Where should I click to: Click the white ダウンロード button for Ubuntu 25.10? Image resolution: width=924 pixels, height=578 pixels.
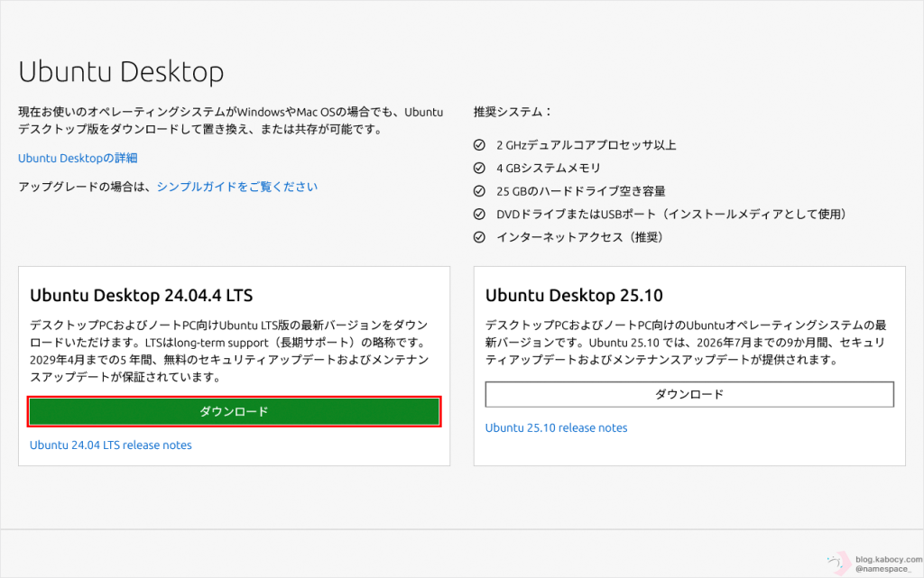click(x=689, y=394)
